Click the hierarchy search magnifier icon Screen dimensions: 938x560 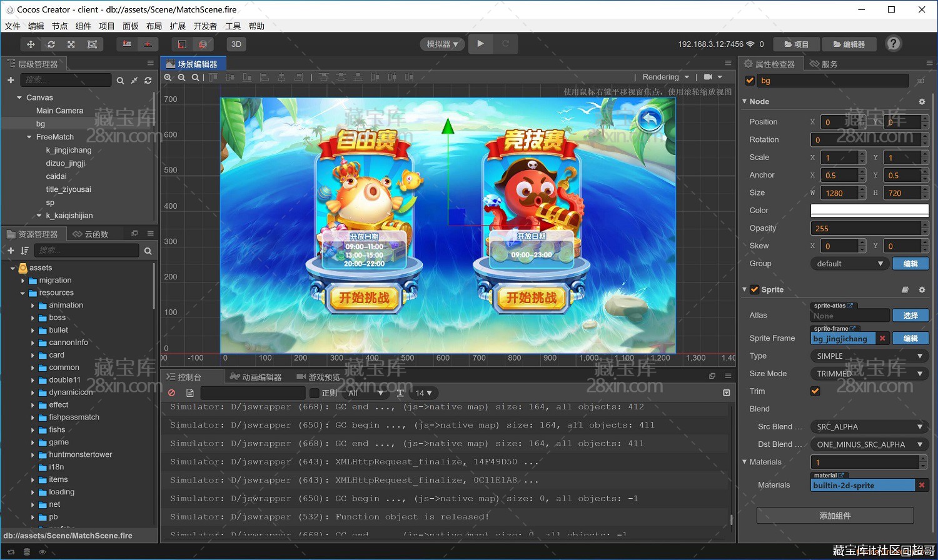tap(120, 81)
